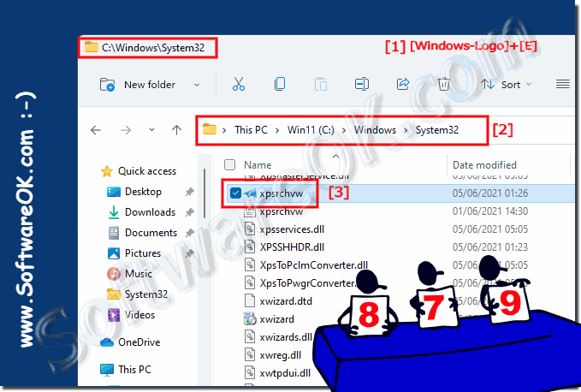
Task: Open Videos in navigation pane
Action: tap(139, 315)
